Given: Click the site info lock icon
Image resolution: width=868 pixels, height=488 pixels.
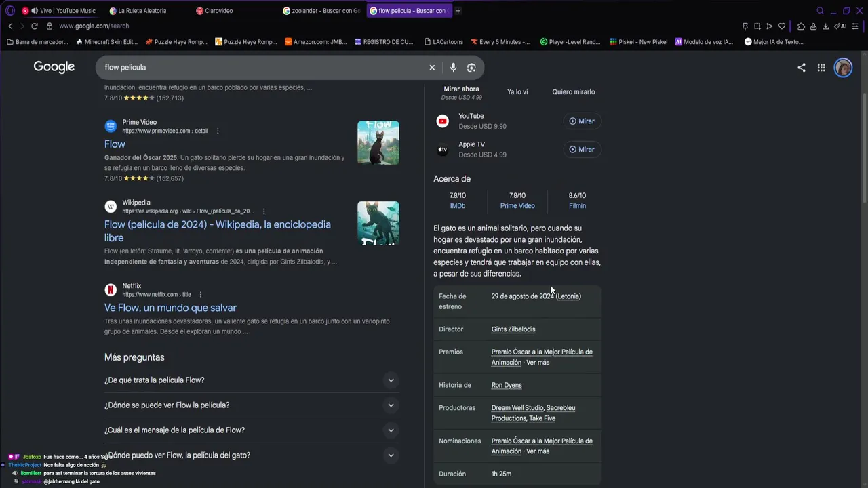Looking at the screenshot, I should (x=50, y=26).
